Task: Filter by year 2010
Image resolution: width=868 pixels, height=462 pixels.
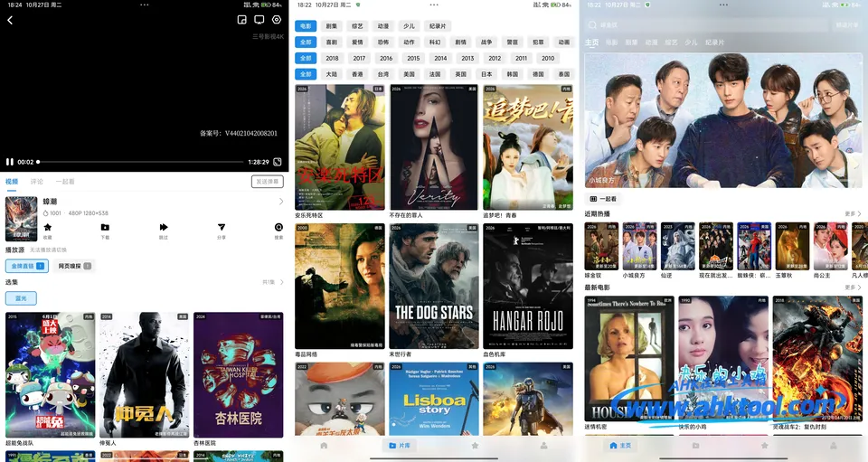Action: point(548,58)
